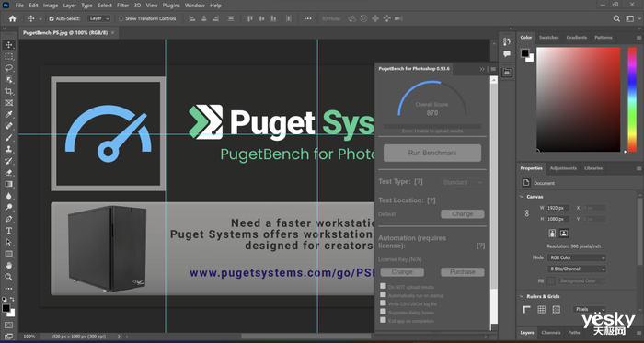Click Change under License Key
644x343 pixels.
[x=402, y=271]
